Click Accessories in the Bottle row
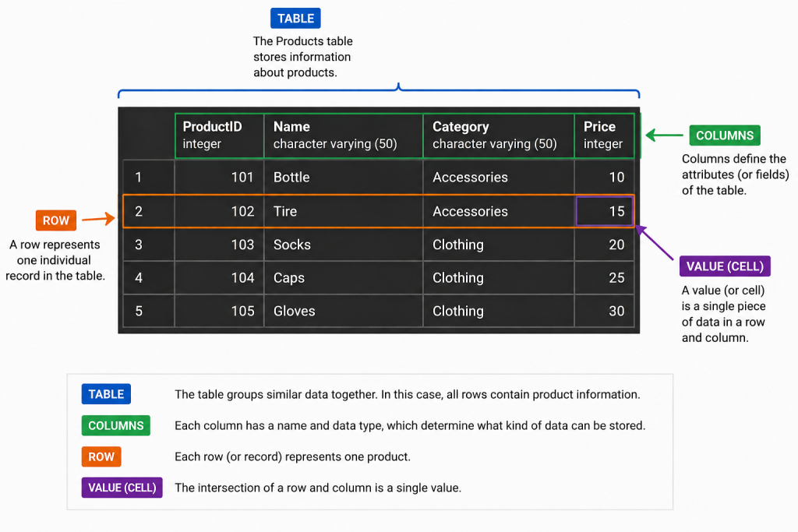The height and width of the screenshot is (532, 798). [x=499, y=177]
